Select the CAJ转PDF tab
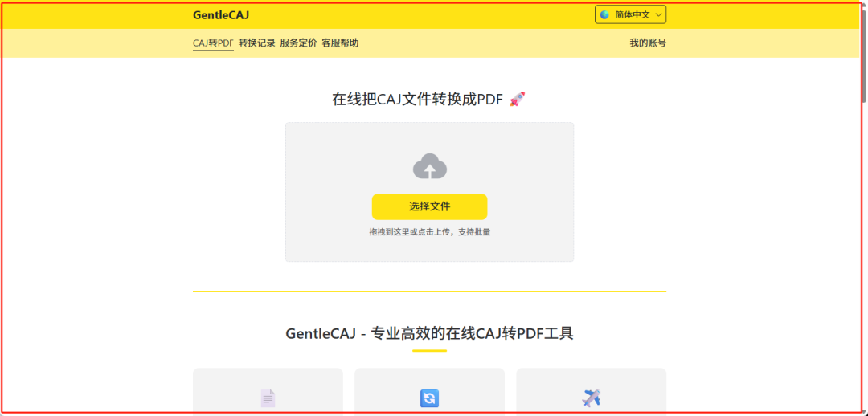 pyautogui.click(x=213, y=43)
